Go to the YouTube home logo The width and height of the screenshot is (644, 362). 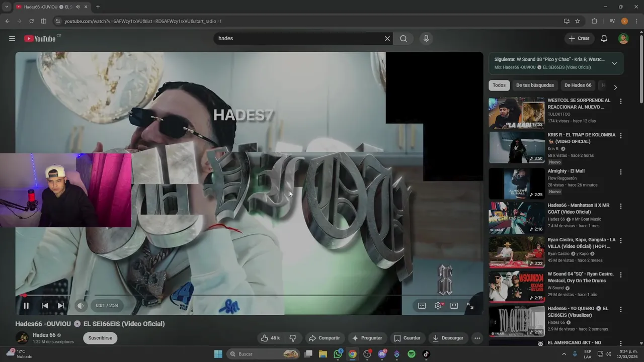coord(40,39)
